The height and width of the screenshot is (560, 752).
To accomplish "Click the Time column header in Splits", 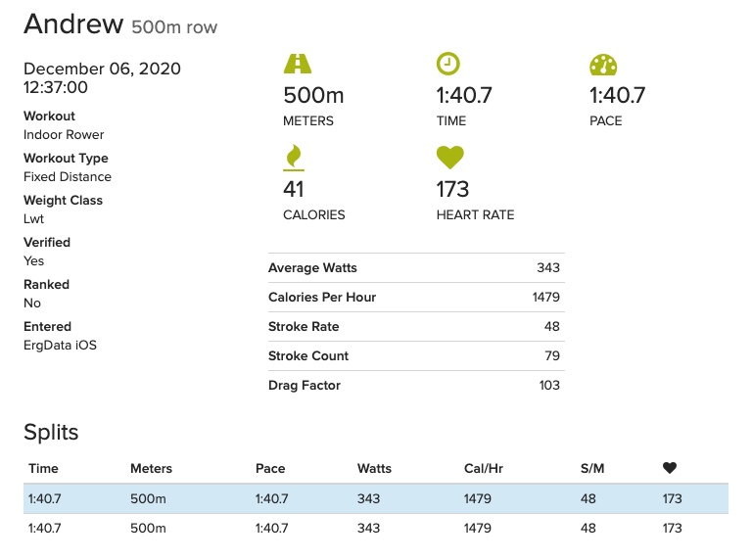I will click(44, 469).
